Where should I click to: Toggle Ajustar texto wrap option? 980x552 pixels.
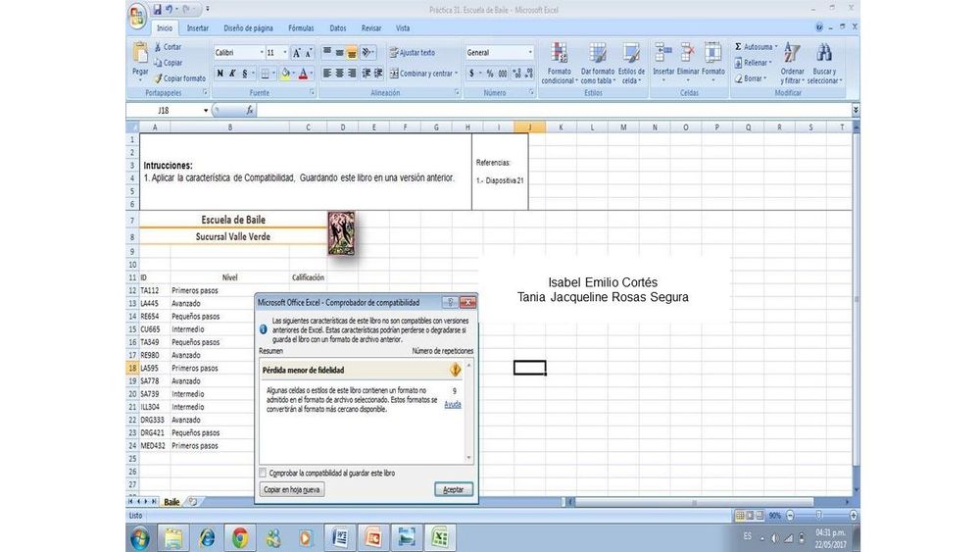click(412, 53)
